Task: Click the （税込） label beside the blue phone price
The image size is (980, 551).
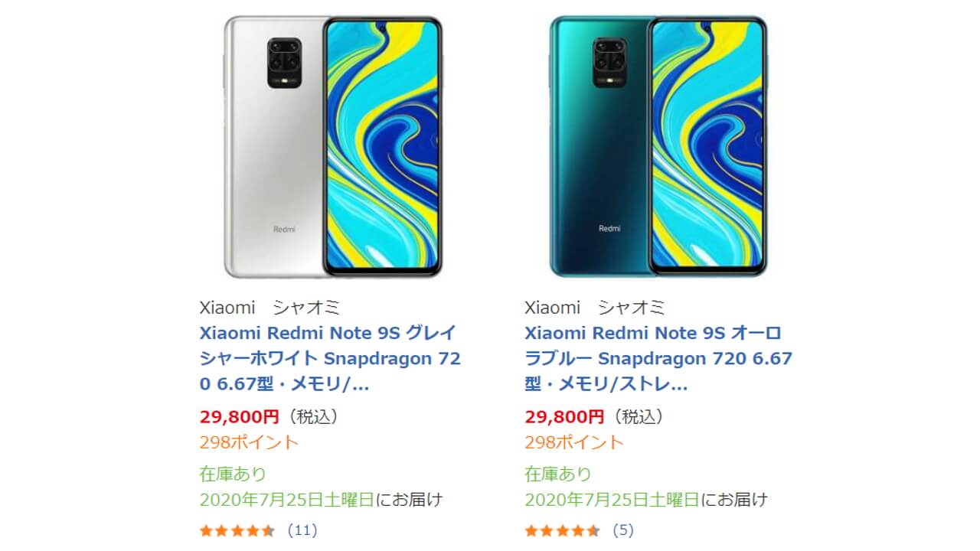Action: (637, 417)
